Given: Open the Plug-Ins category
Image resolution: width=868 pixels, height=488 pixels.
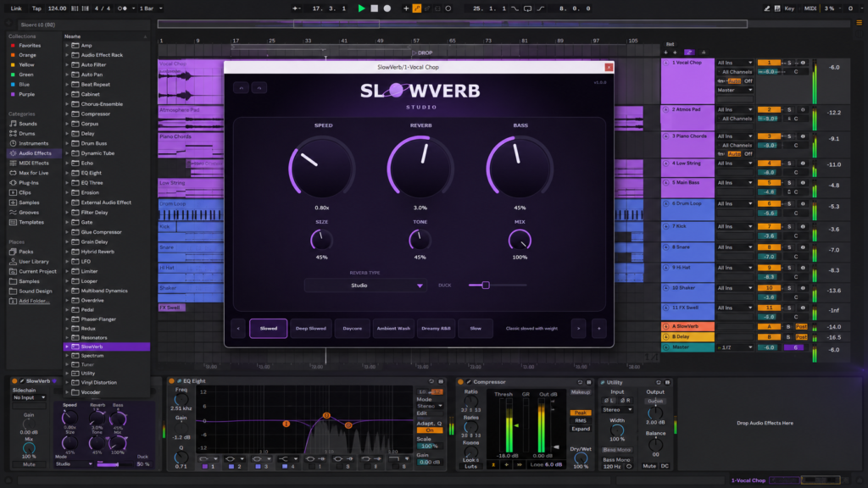Looking at the screenshot, I should [x=28, y=183].
